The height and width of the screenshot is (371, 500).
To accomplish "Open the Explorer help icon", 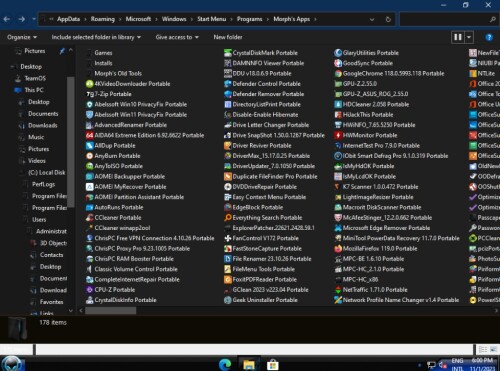I will (489, 37).
